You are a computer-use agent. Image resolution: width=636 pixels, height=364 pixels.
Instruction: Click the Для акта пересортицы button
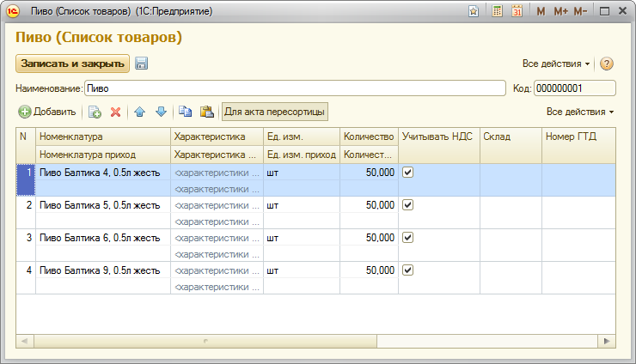tap(275, 112)
